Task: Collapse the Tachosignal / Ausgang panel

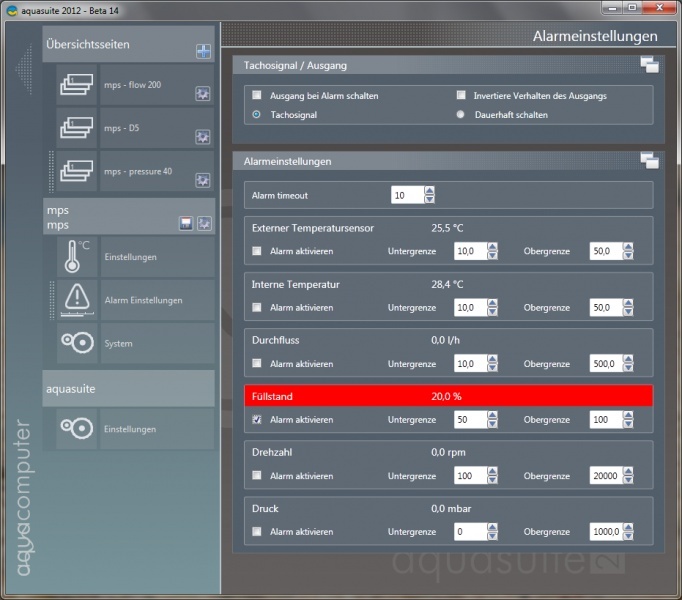Action: (x=649, y=65)
